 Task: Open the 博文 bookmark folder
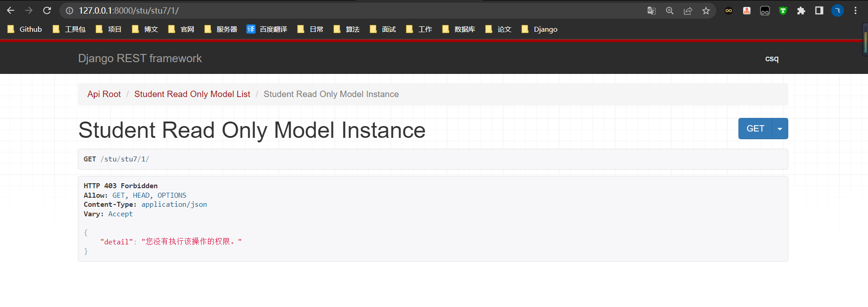[145, 29]
